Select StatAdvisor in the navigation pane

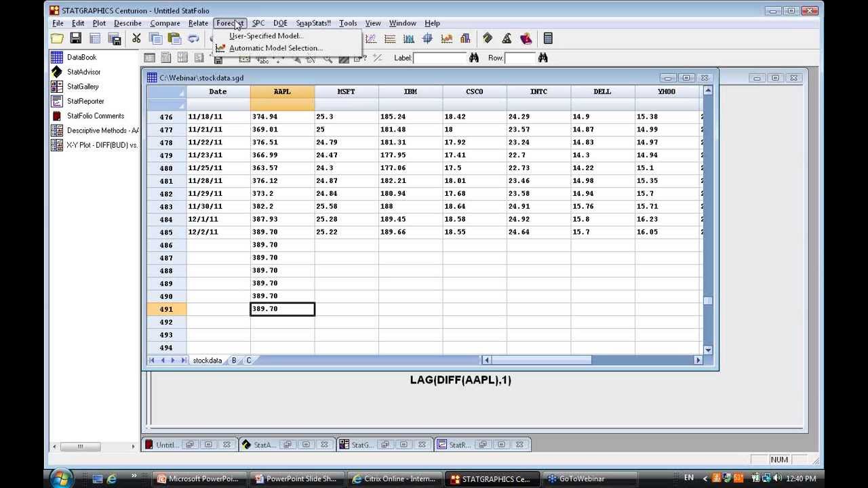pos(83,72)
